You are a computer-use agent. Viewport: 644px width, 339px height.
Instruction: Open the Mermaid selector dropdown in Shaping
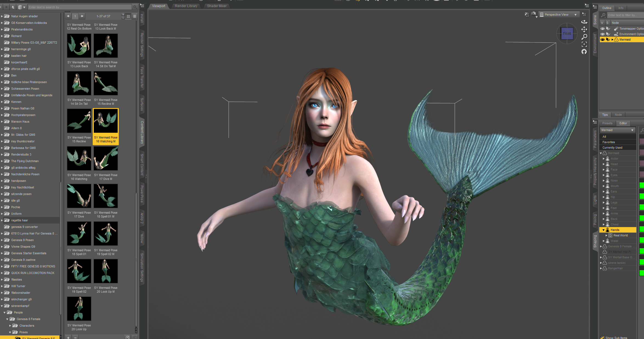[617, 130]
